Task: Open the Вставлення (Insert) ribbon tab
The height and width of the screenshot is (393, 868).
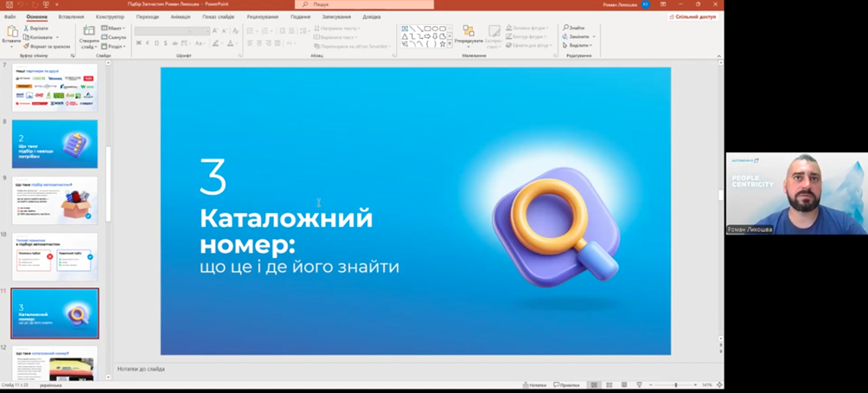Action: [71, 16]
